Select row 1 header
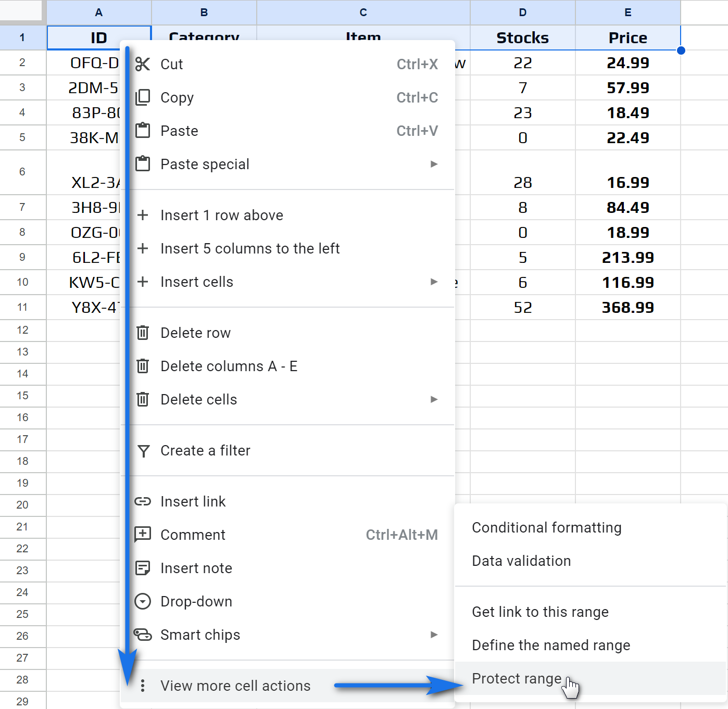Screen dimensions: 728x709 (22, 37)
